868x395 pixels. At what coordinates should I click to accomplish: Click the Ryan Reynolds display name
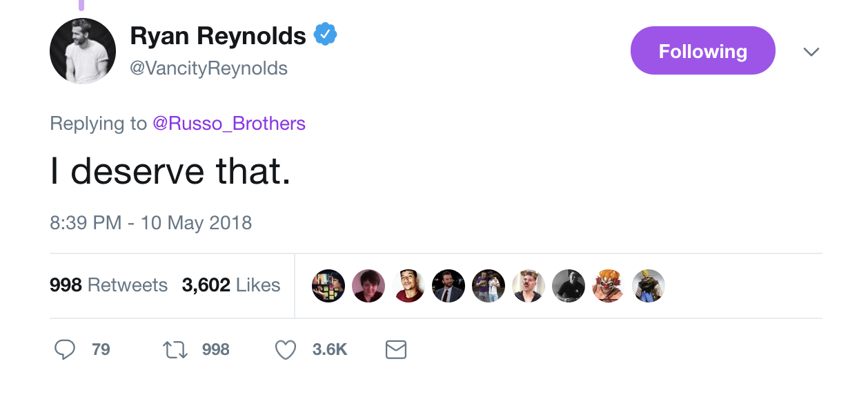(x=217, y=36)
